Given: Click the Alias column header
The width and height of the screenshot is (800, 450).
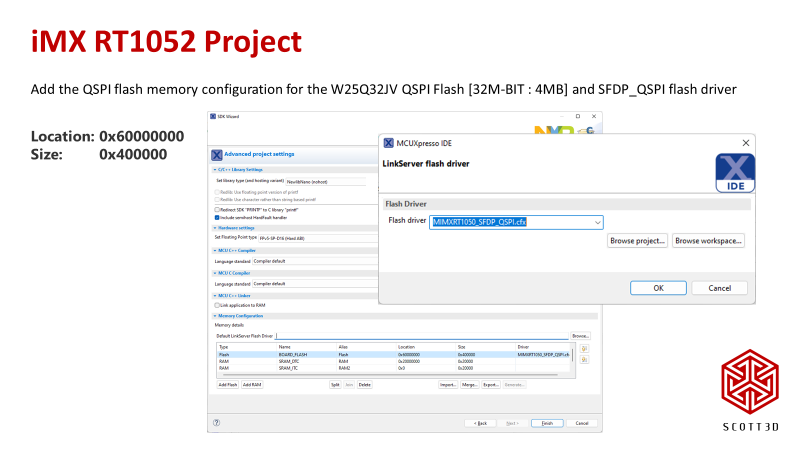Looking at the screenshot, I should click(x=343, y=347).
